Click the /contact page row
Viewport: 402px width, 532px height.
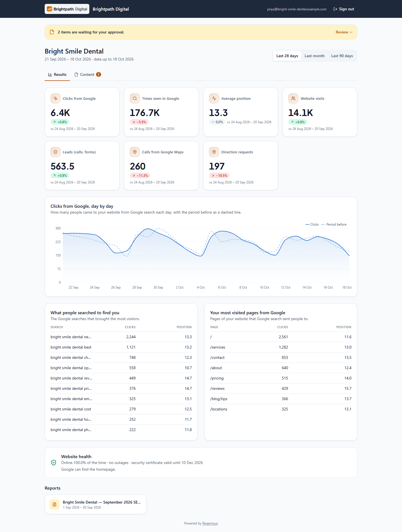281,357
